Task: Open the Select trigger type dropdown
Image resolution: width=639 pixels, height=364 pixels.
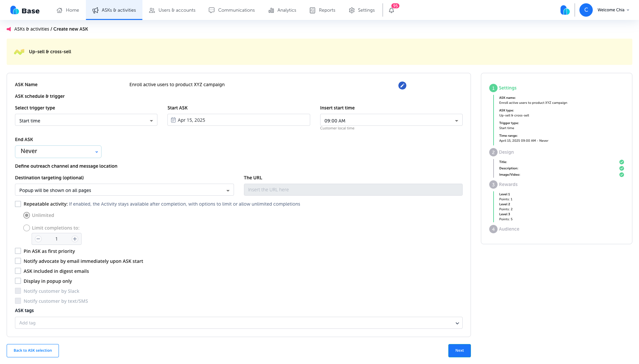Action: [x=86, y=120]
